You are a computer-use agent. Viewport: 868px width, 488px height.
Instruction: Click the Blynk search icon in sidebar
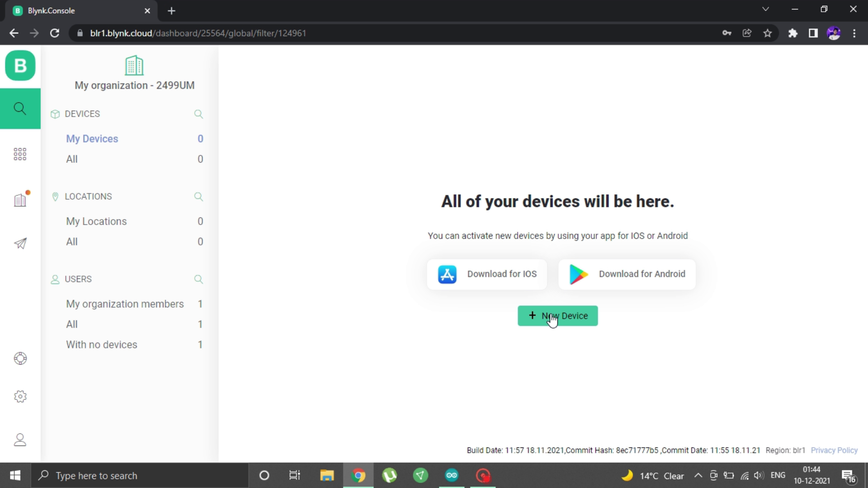pyautogui.click(x=20, y=108)
